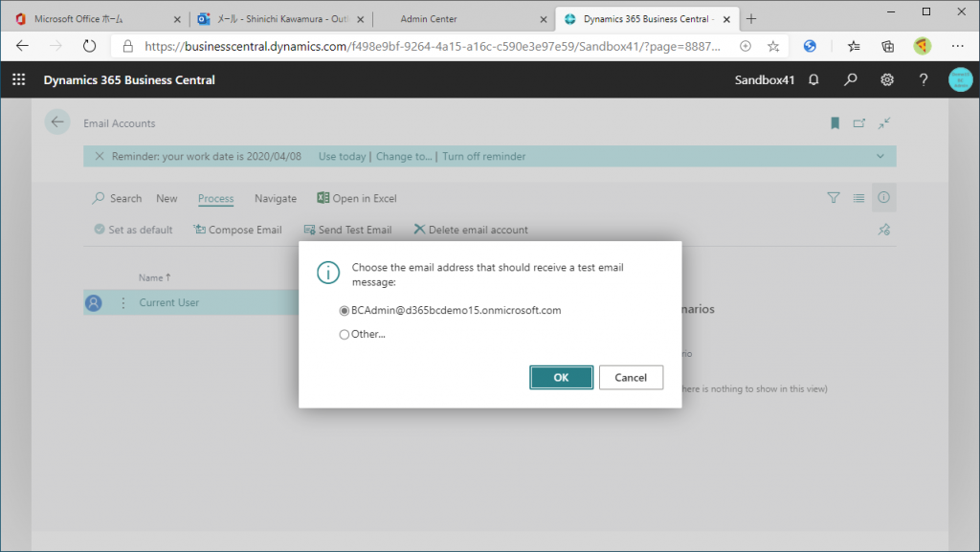Image resolution: width=980 pixels, height=552 pixels.
Task: Click the Dynamics 365 Business Central title
Action: [129, 80]
